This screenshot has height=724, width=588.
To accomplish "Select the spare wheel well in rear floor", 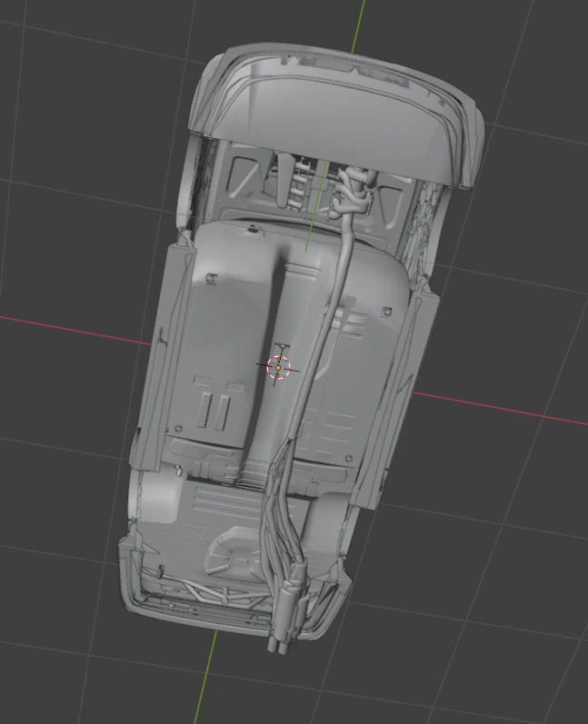I will (x=231, y=552).
